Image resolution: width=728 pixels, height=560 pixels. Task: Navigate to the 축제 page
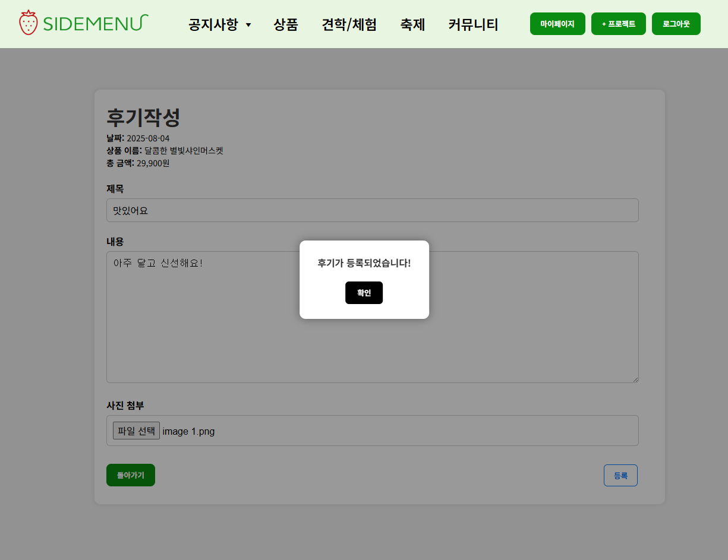(x=412, y=24)
